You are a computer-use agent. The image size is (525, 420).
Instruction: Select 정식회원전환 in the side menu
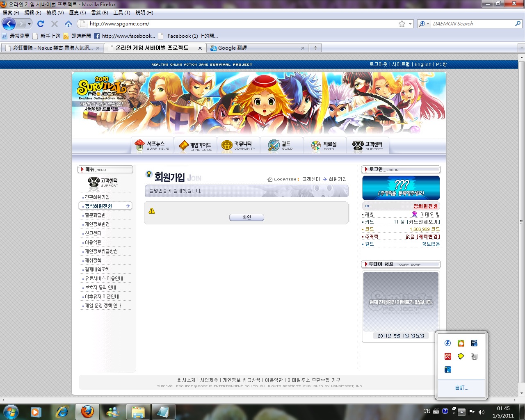coord(105,206)
